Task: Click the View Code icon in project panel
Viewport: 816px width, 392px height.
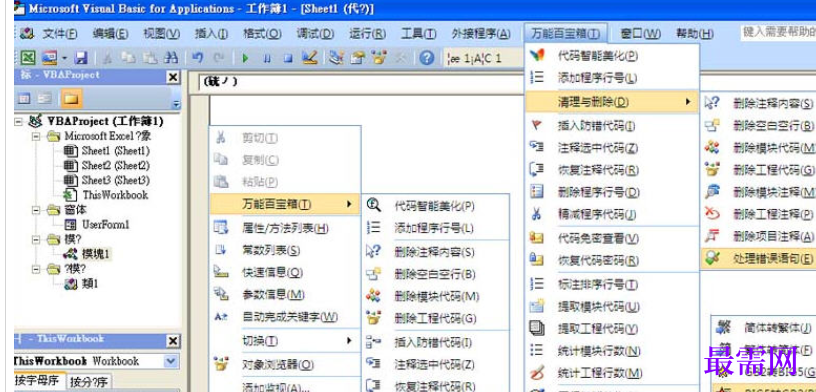Action: tap(24, 98)
